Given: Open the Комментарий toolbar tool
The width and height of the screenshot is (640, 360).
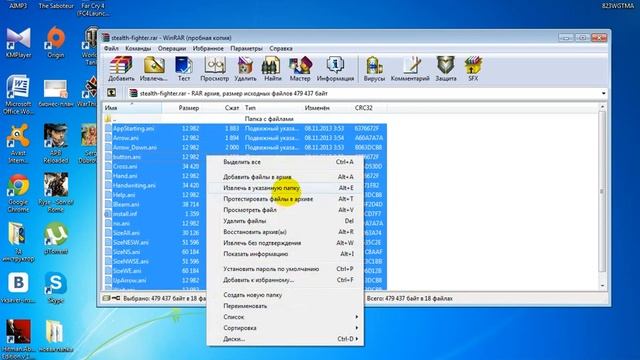Looking at the screenshot, I should tap(410, 69).
